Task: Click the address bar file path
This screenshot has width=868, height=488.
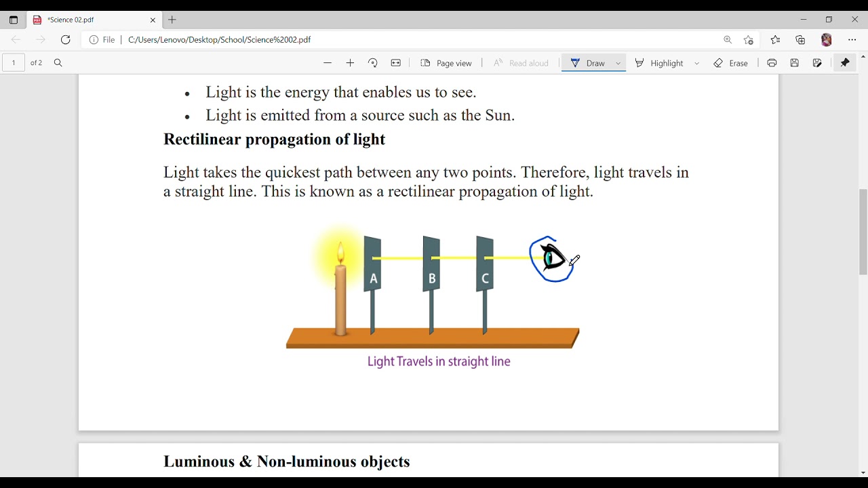Action: (219, 40)
